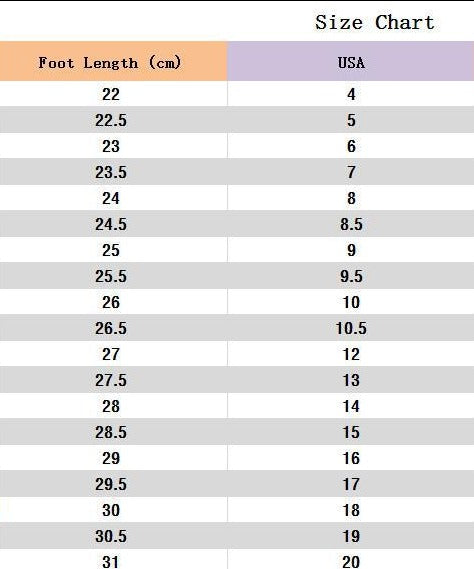The height and width of the screenshot is (569, 474).
Task: Click USA size 15 cell
Action: tap(351, 432)
